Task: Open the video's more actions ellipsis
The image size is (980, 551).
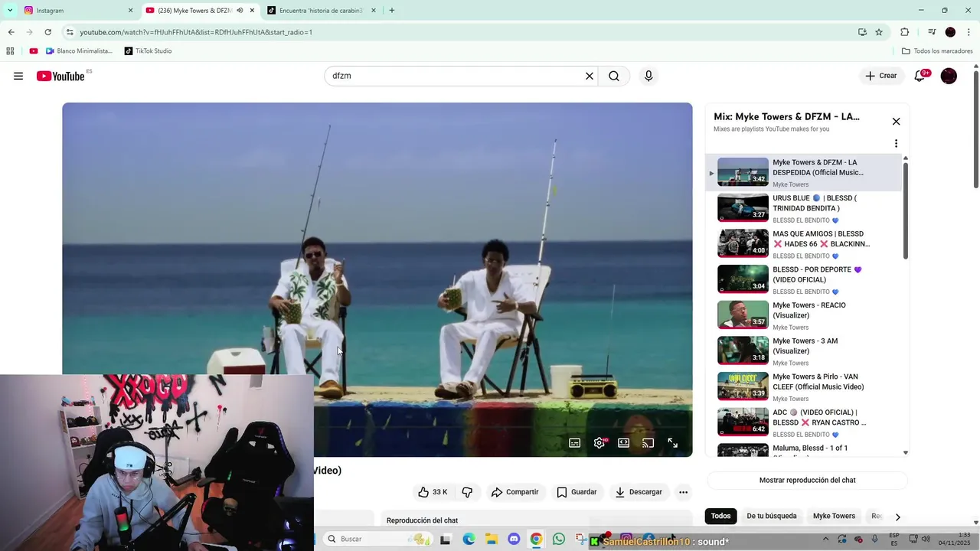Action: point(684,492)
